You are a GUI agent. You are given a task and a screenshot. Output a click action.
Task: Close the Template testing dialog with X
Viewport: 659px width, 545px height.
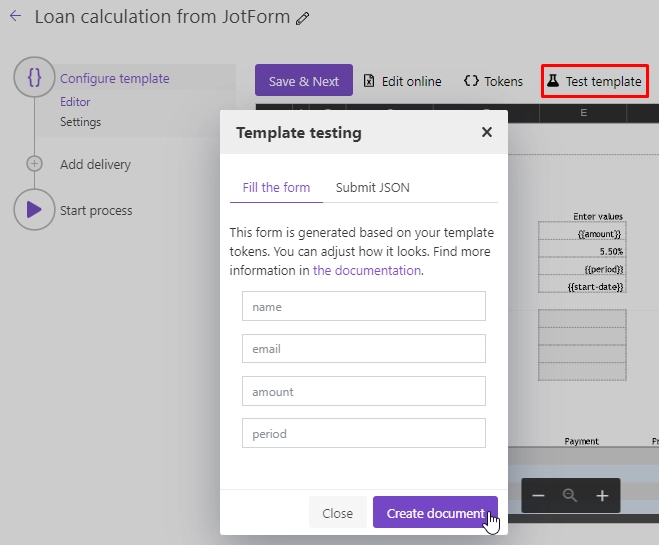tap(487, 132)
